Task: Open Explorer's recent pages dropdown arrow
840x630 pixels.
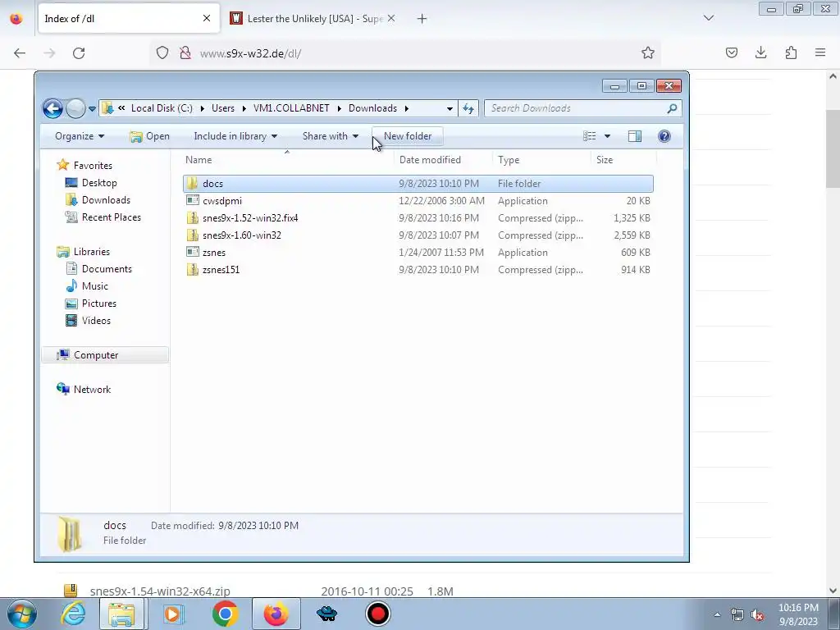Action: (92, 109)
